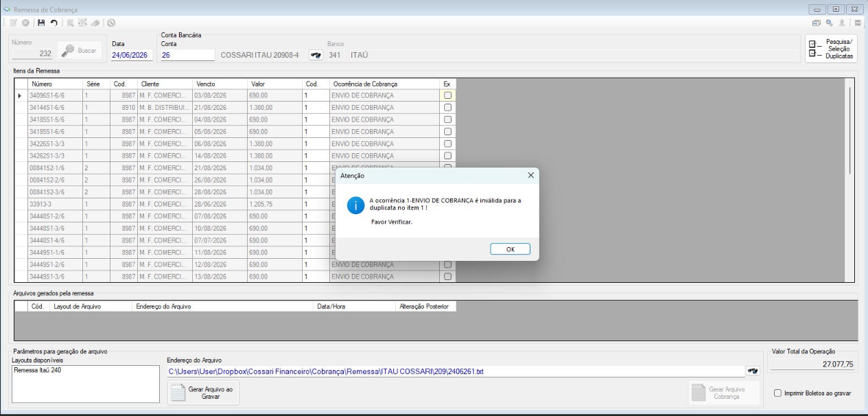The image size is (868, 416).
Task: Check the Ex box for row 34262S1-3/3
Action: (x=447, y=156)
